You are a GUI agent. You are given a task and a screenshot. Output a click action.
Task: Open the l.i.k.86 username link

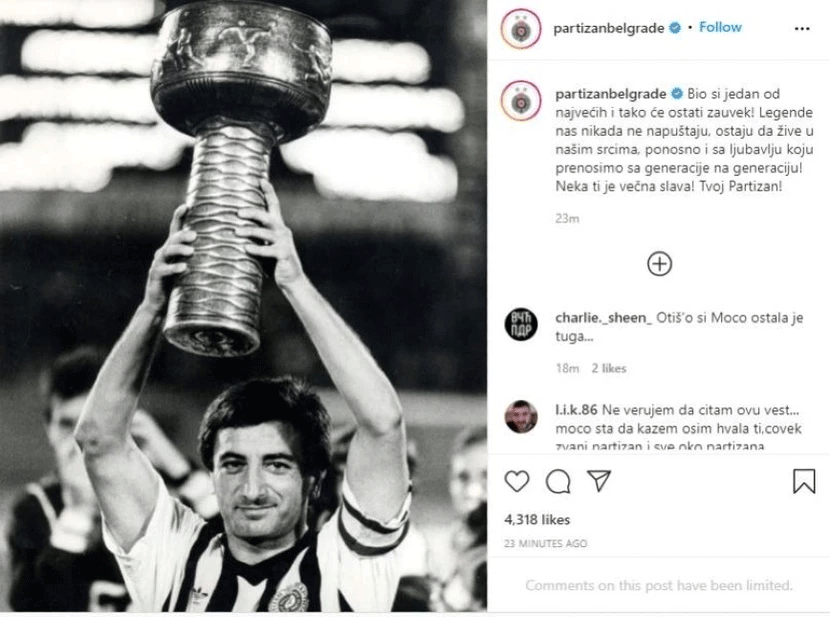[x=576, y=410]
